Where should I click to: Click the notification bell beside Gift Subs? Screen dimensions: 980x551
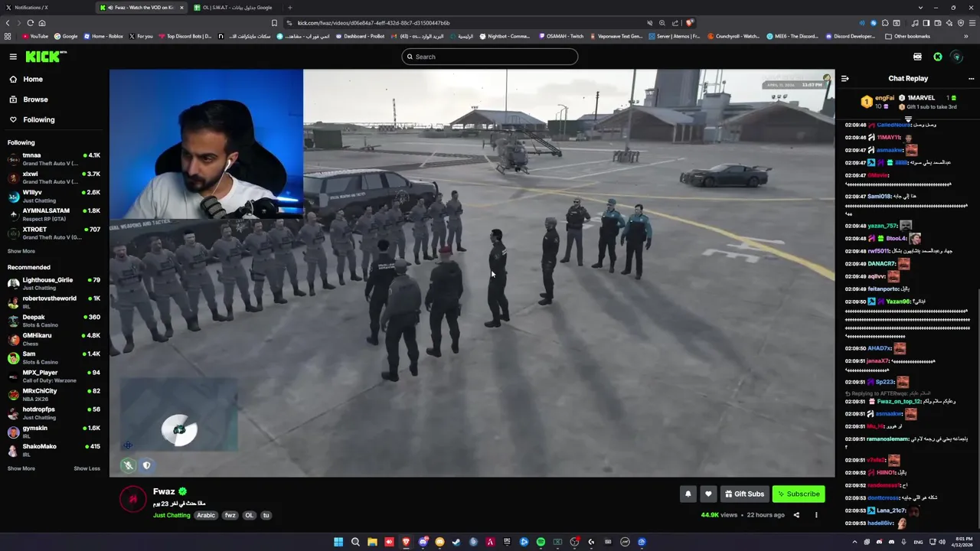tap(688, 494)
